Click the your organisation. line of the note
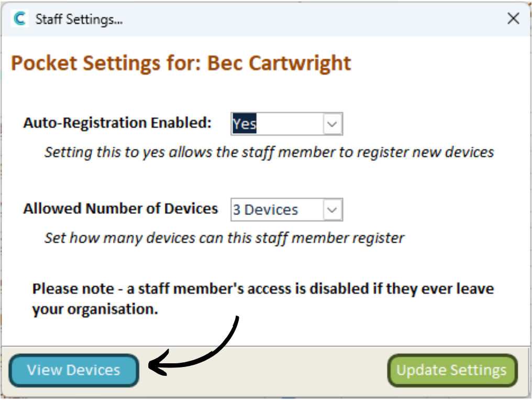 95,309
